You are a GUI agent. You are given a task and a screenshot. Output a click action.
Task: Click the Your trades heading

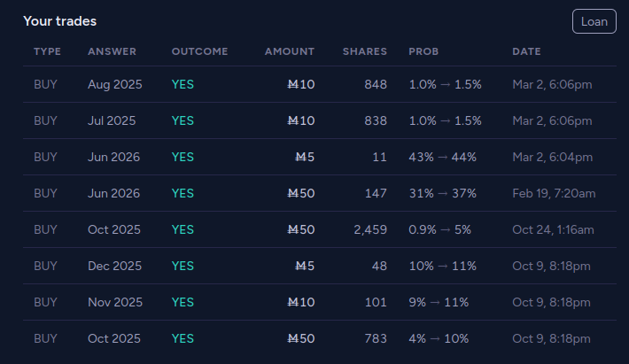pyautogui.click(x=59, y=21)
